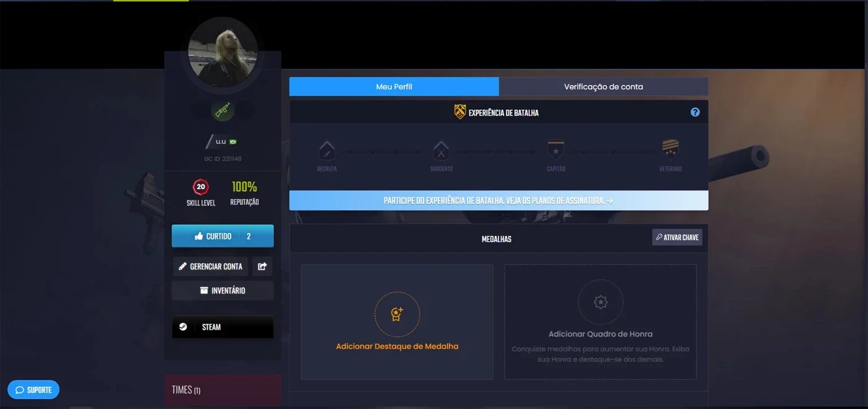Image resolution: width=868 pixels, height=409 pixels.
Task: Switch to Verificação de conta tab
Action: (x=603, y=86)
